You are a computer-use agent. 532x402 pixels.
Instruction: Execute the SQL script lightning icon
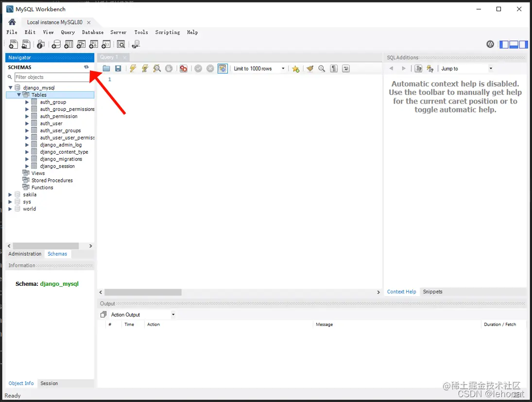133,69
